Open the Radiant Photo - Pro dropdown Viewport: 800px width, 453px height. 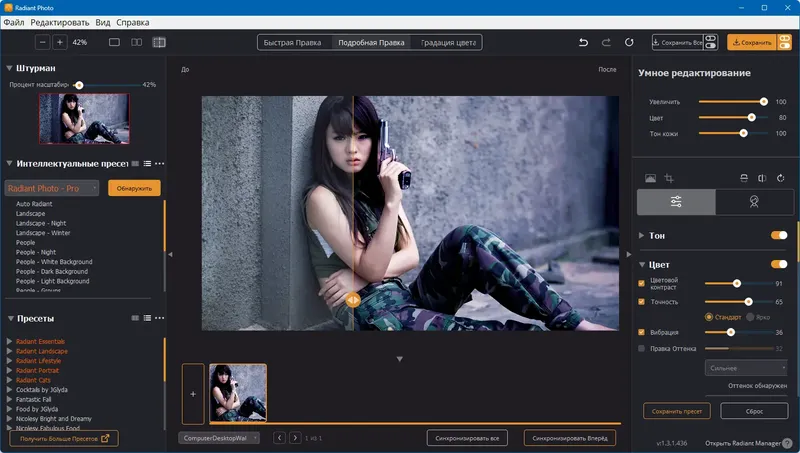tap(52, 188)
